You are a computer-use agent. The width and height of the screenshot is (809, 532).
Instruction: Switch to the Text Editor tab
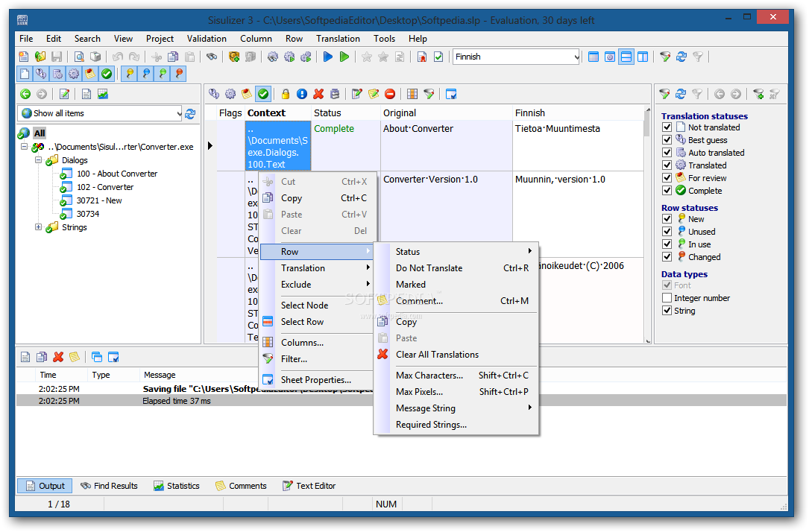click(309, 486)
